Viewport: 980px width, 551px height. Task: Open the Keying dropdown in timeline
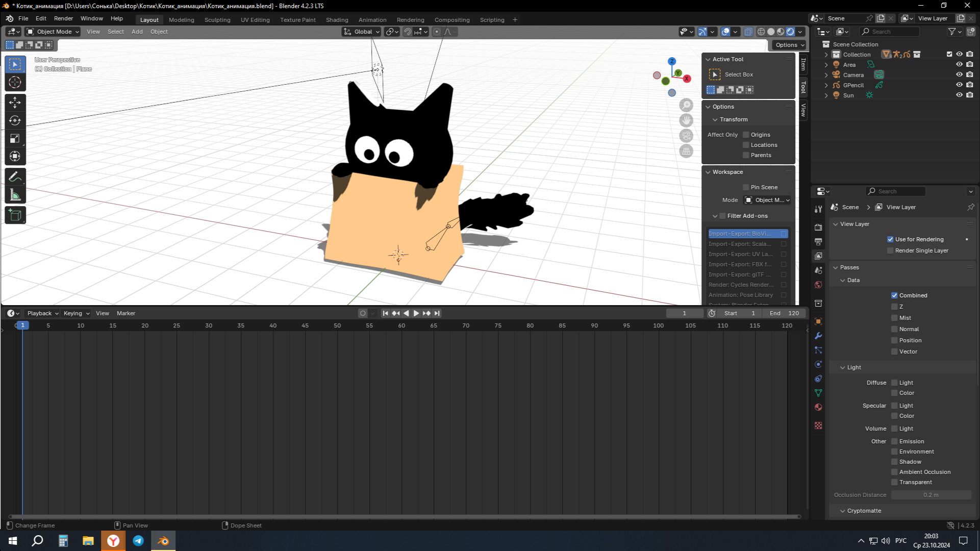click(x=76, y=313)
